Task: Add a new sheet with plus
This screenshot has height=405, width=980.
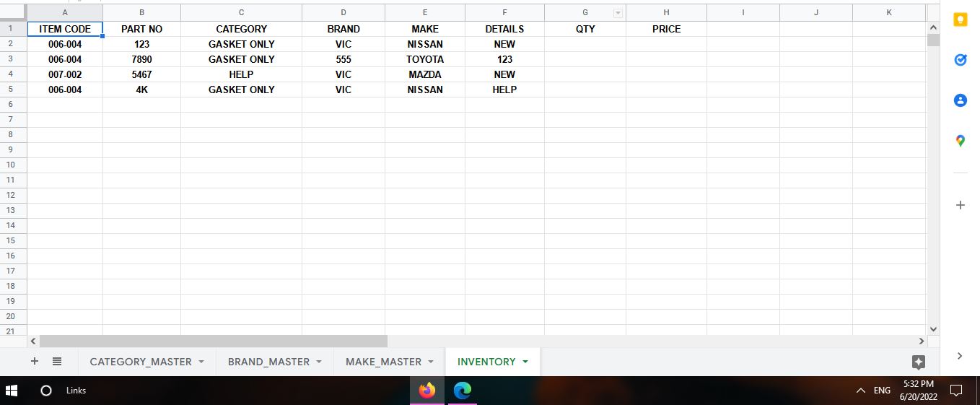Action: pos(34,361)
